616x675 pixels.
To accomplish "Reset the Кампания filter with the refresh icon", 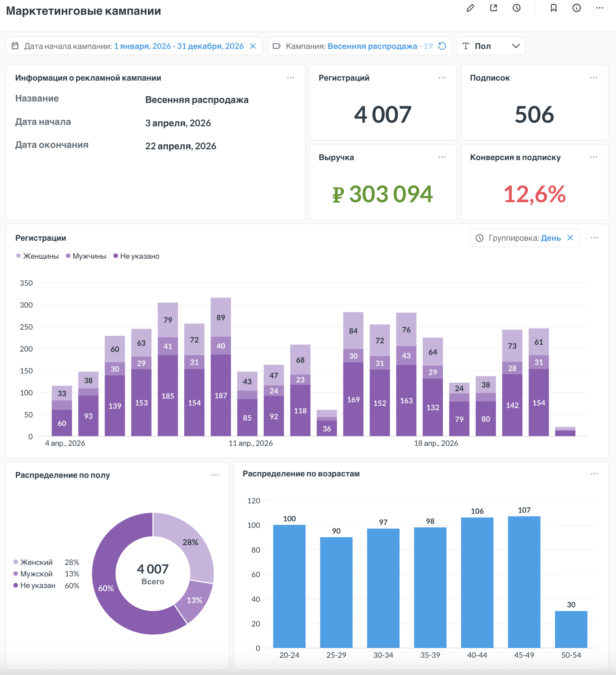I will point(442,46).
